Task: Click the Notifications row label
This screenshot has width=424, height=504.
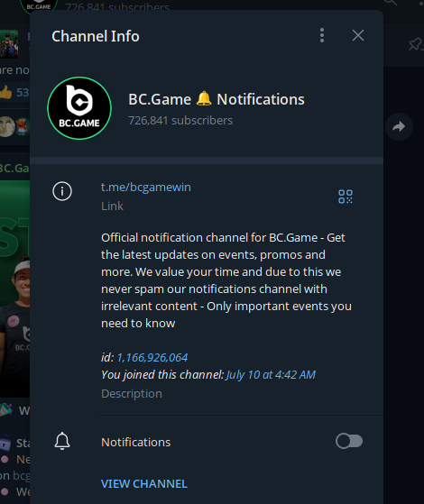Action: [135, 443]
